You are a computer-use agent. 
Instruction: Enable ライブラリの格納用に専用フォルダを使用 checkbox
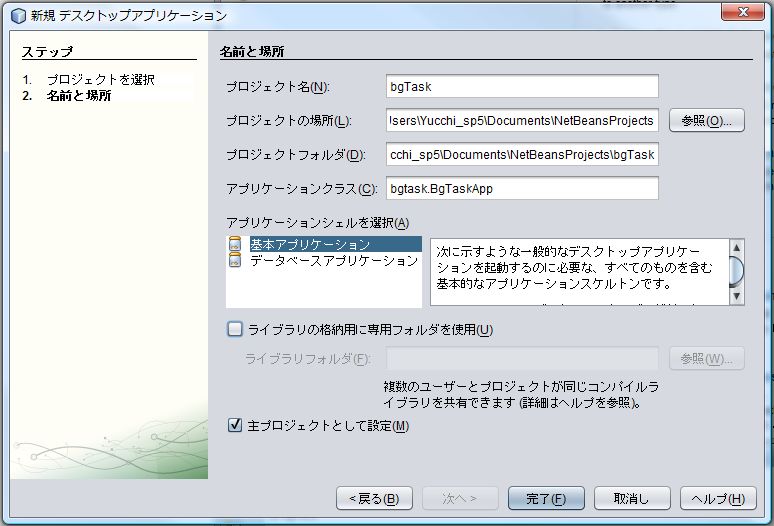(x=235, y=329)
